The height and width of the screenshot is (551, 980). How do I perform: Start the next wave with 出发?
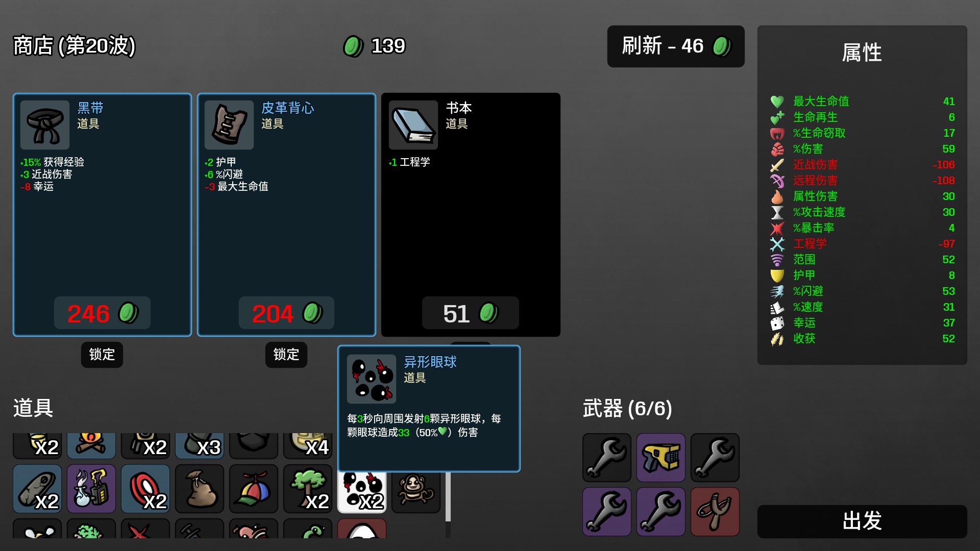tap(862, 521)
